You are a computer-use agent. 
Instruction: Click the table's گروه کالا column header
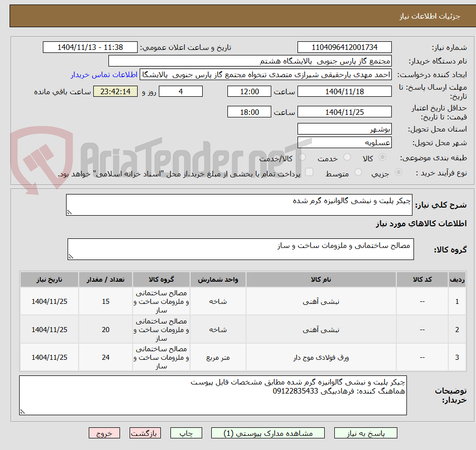[161, 280]
